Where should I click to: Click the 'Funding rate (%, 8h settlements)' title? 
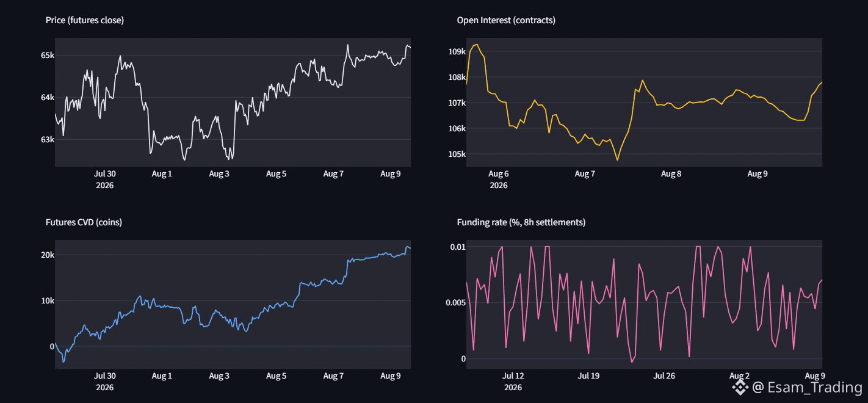521,222
